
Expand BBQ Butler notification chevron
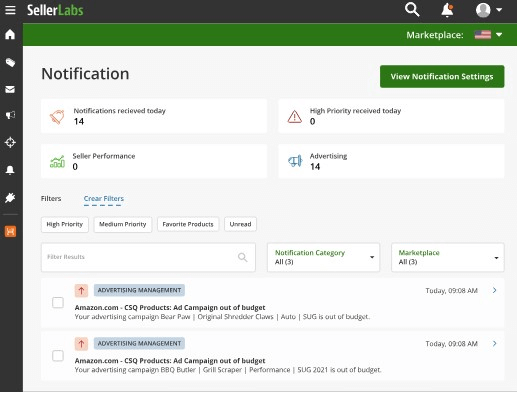point(495,344)
